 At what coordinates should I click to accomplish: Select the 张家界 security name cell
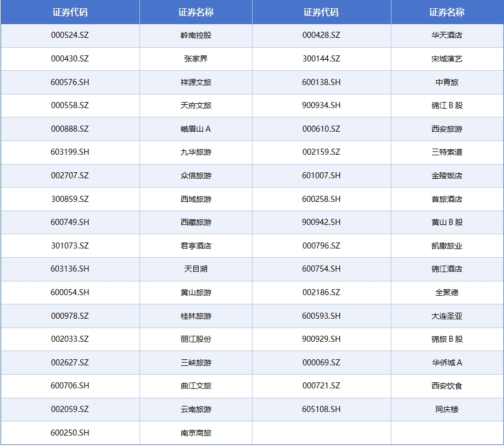[196, 59]
